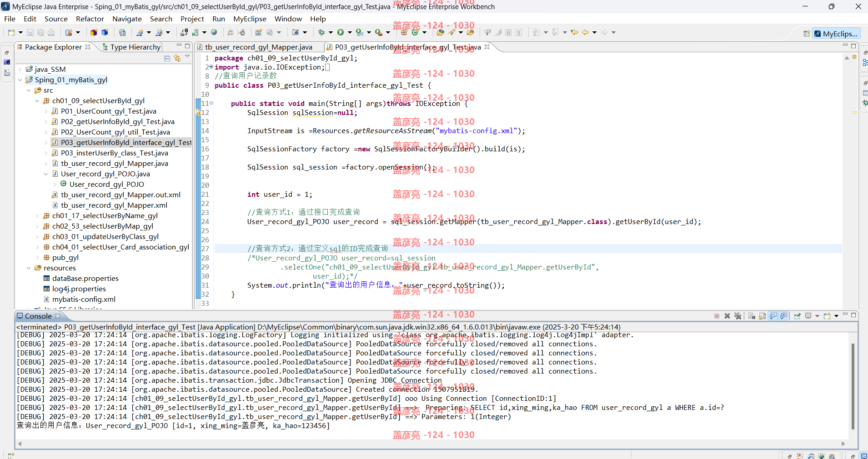Click the Open Type icon in toolbar
The width and height of the screenshot is (868, 459).
point(440,32)
